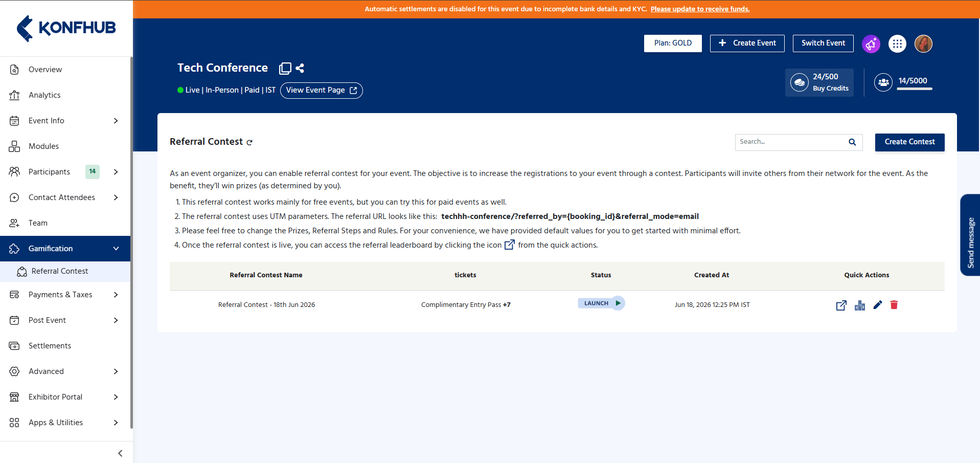Image resolution: width=980 pixels, height=463 pixels.
Task: Expand the Exhibitor Portal chevron
Action: (116, 397)
